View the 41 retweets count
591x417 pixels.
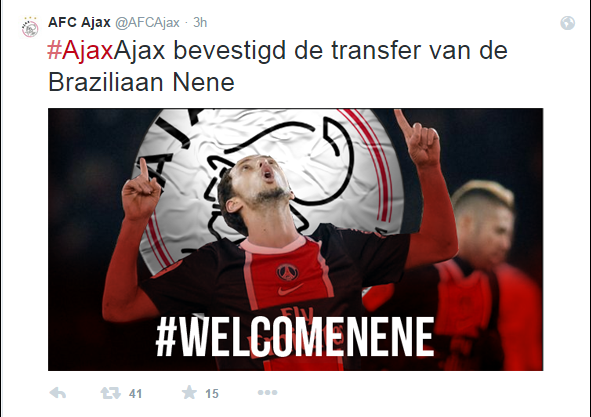(135, 394)
